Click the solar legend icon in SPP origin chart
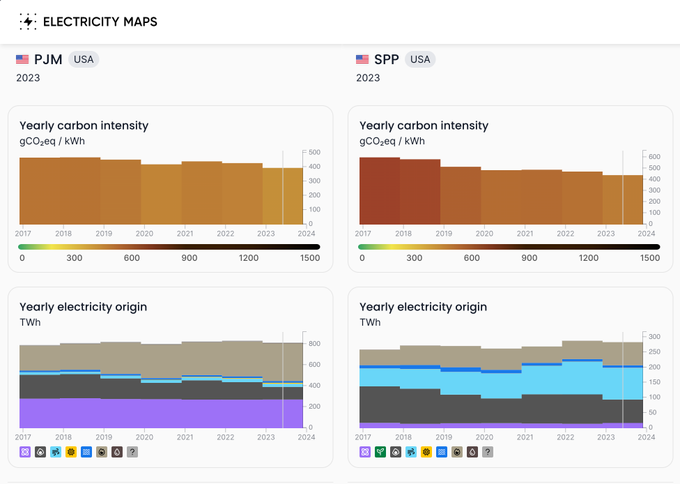The height and width of the screenshot is (484, 680). click(426, 452)
